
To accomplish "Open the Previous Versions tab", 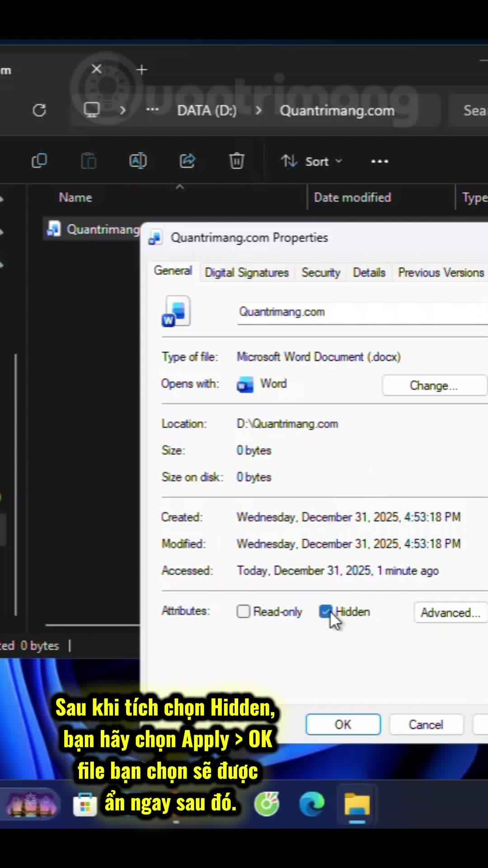I will [441, 273].
